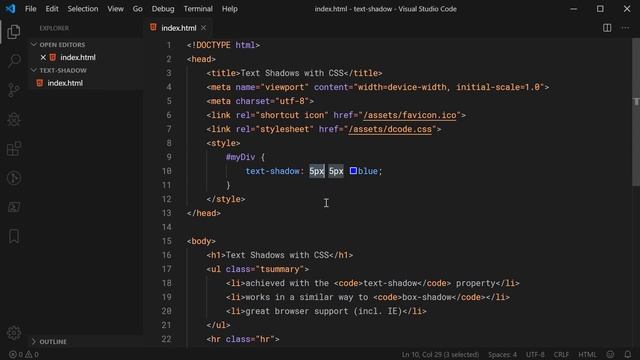Click the closing </style> tag
The height and width of the screenshot is (360, 640).
coord(226,199)
